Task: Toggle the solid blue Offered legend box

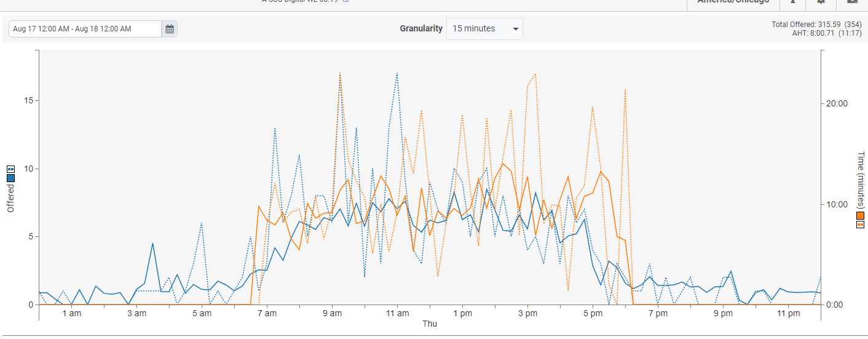Action: tap(10, 178)
